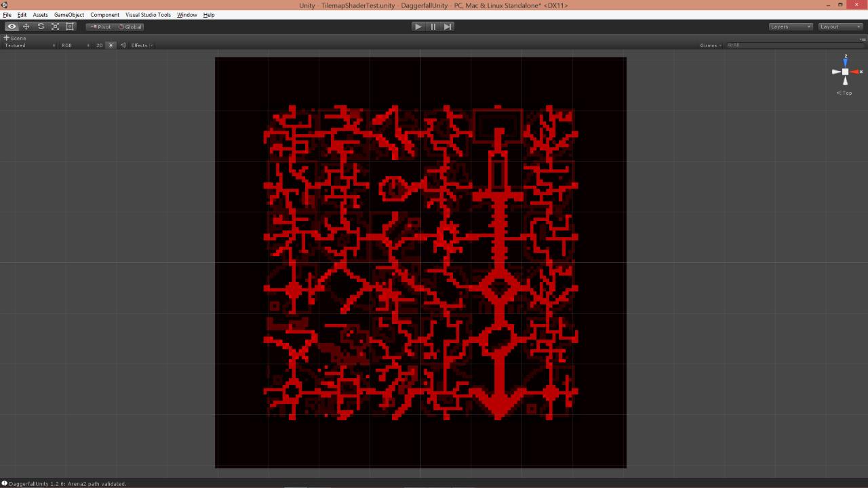The image size is (868, 488).
Task: Click the left white gizmo cone
Action: click(x=836, y=72)
